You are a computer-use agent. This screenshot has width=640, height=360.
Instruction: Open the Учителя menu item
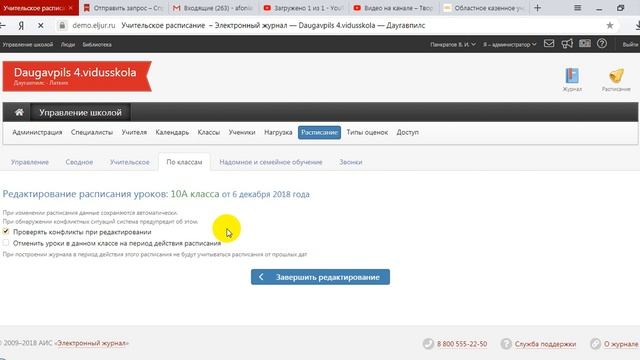pyautogui.click(x=134, y=132)
